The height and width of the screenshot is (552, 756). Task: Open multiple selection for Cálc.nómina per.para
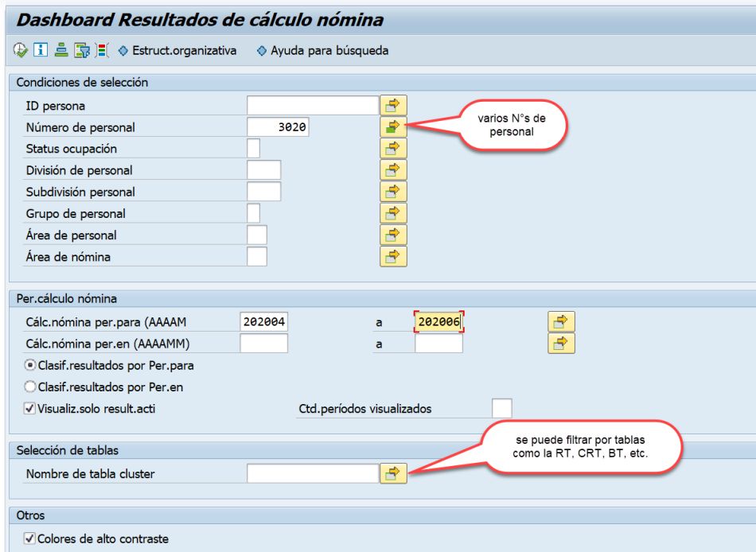[x=561, y=321]
